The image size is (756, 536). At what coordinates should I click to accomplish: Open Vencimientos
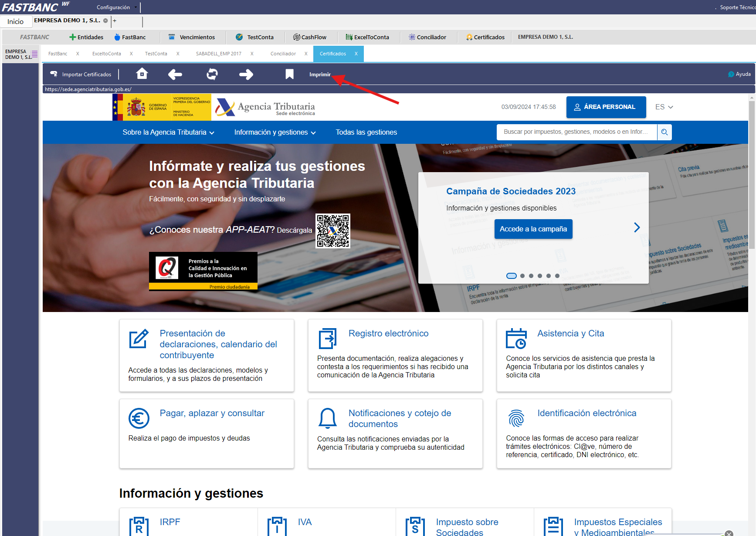point(192,37)
